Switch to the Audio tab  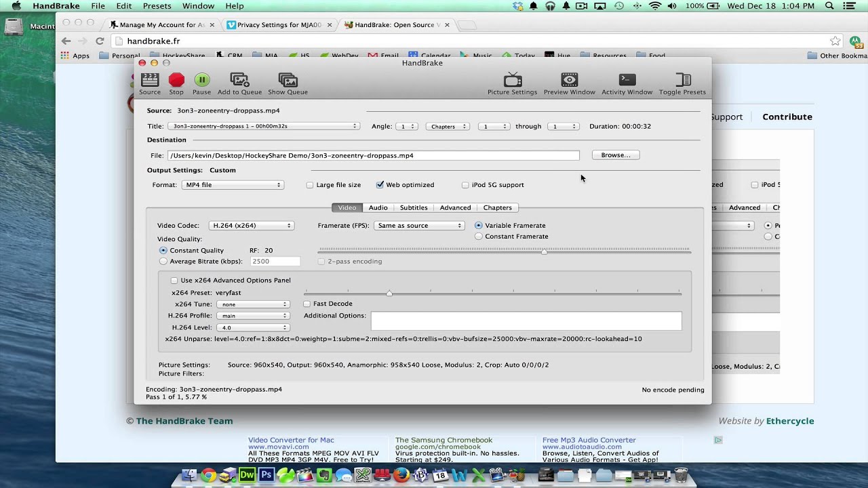click(x=378, y=207)
